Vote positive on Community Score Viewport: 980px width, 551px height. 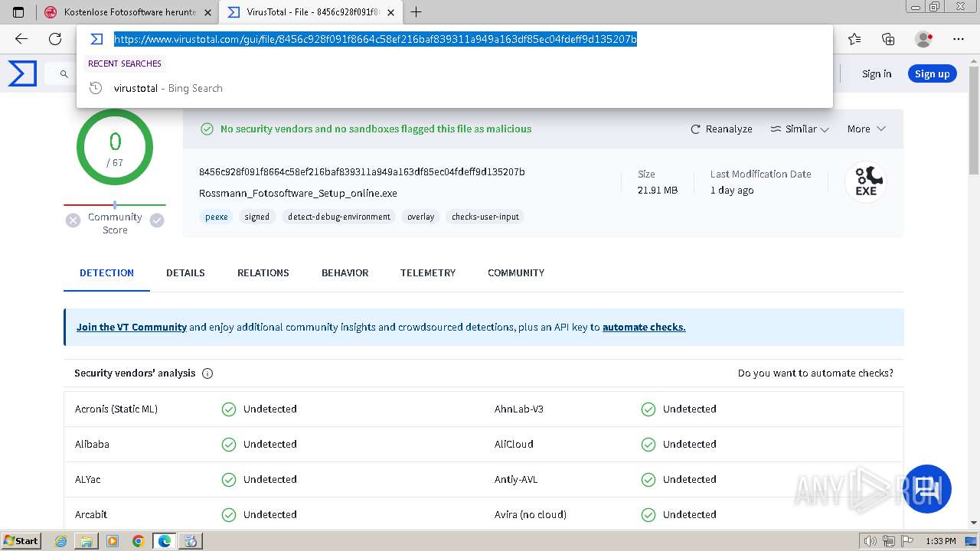[157, 220]
